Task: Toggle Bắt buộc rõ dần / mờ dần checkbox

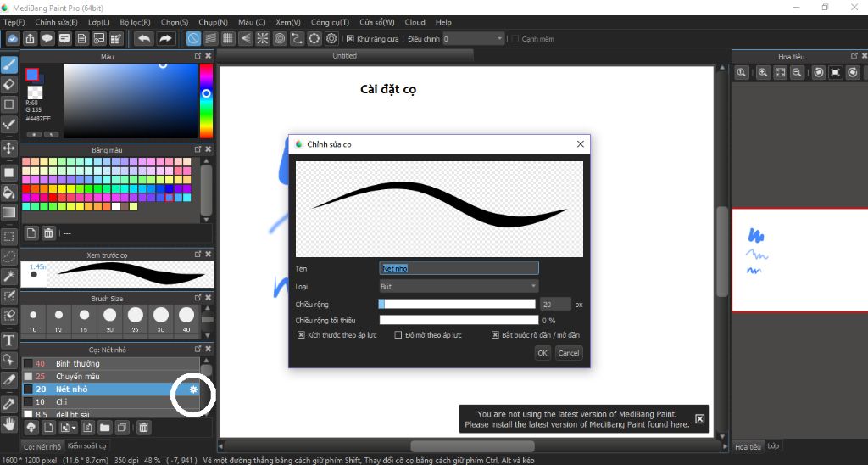Action: pos(495,335)
